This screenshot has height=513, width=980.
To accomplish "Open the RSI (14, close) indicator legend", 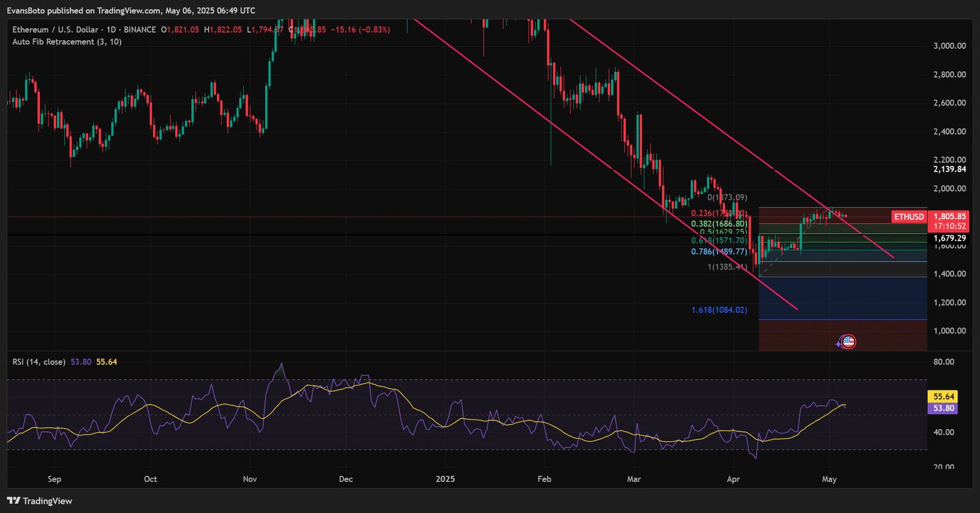I will [x=39, y=362].
